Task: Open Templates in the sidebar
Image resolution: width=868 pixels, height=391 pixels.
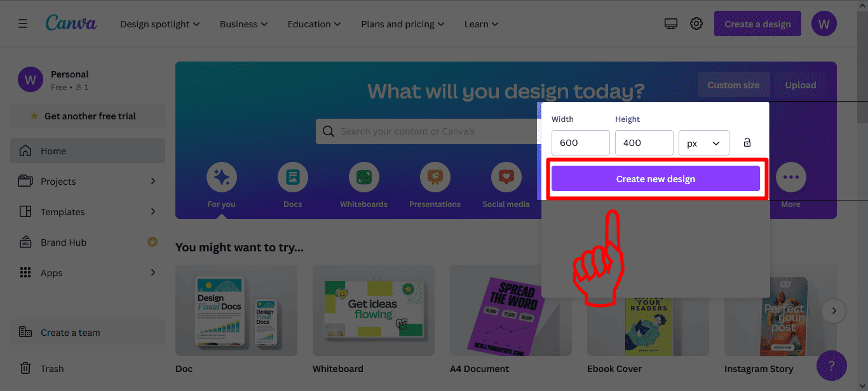Action: point(88,211)
